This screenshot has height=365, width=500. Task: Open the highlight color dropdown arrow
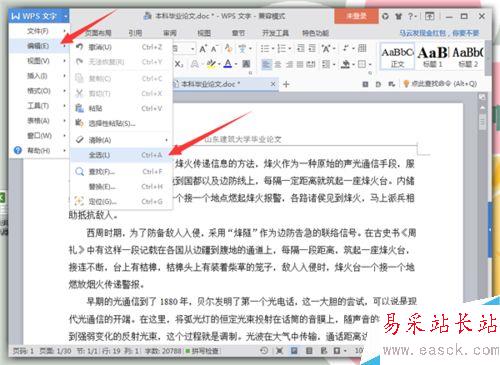click(x=219, y=64)
